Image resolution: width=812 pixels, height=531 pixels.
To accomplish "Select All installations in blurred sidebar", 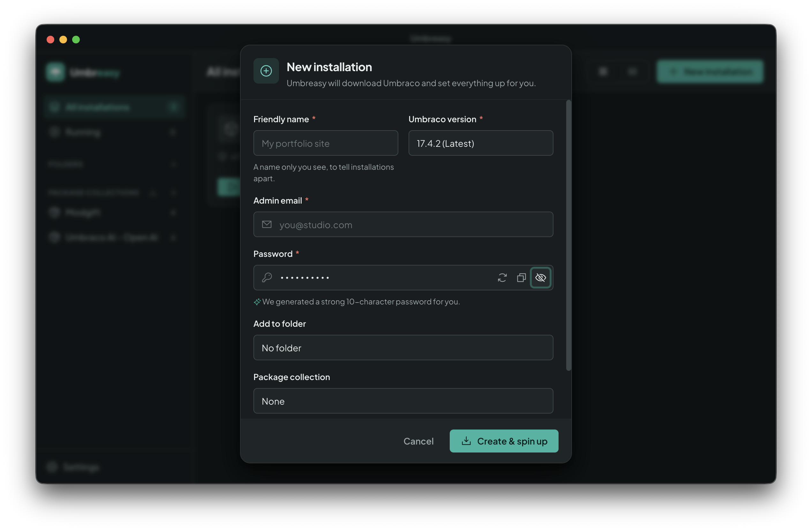I will (x=114, y=108).
